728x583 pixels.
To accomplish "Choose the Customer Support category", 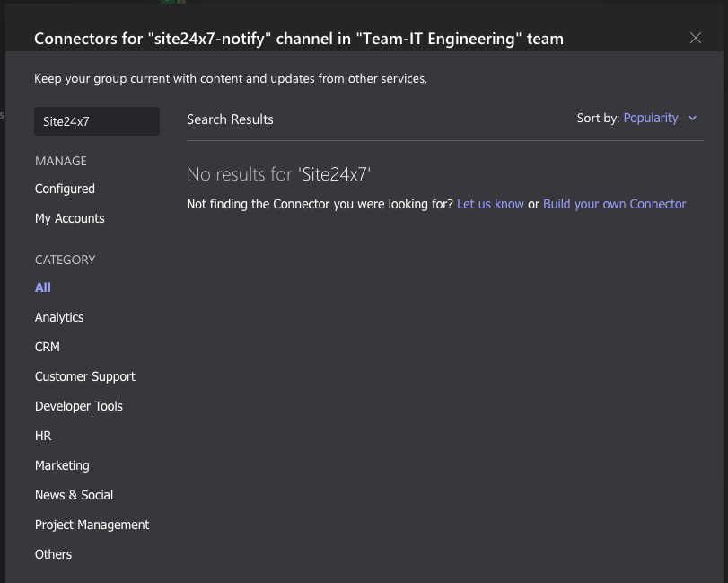I will pos(85,376).
